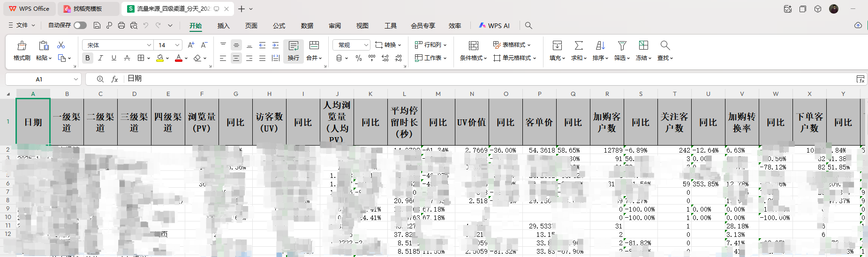Click the Freeze panes (冻结) icon

pyautogui.click(x=643, y=45)
